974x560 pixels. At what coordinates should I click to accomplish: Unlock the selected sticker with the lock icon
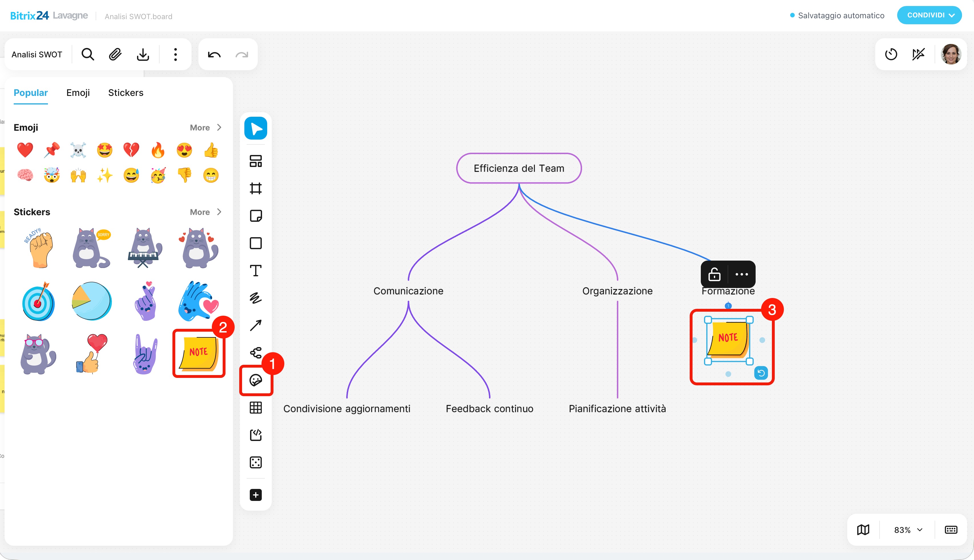[x=714, y=274]
